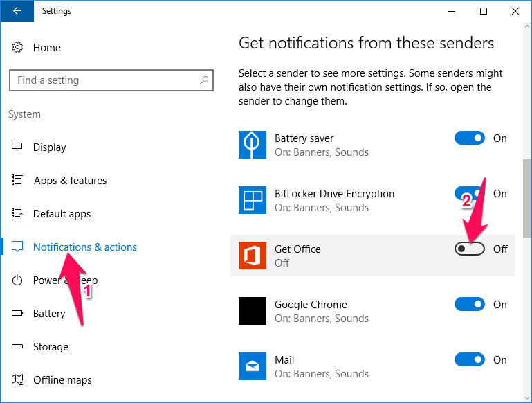Click the search magnifier icon

tap(204, 80)
